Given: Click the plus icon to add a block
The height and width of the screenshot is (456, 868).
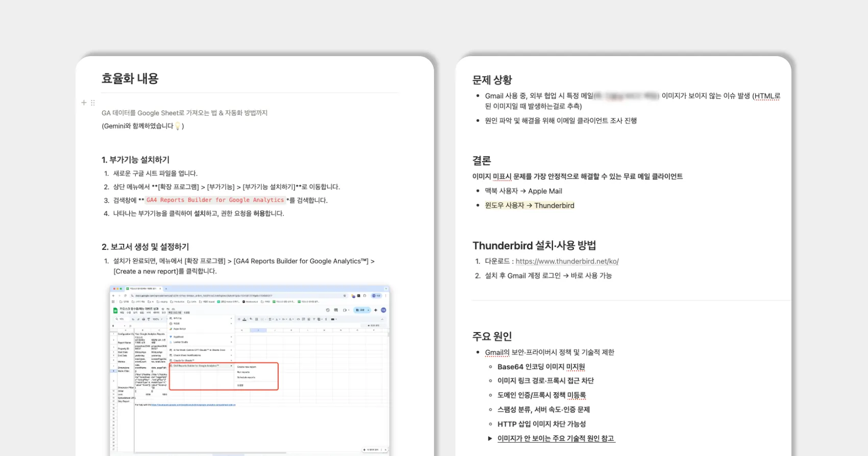Looking at the screenshot, I should click(x=84, y=103).
